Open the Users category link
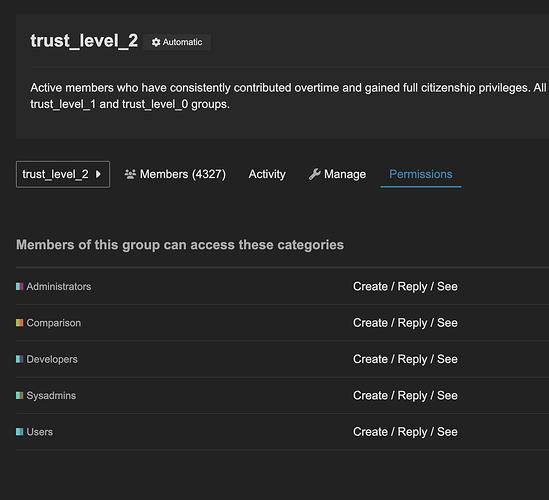Image resolution: width=549 pixels, height=500 pixels. [x=40, y=432]
